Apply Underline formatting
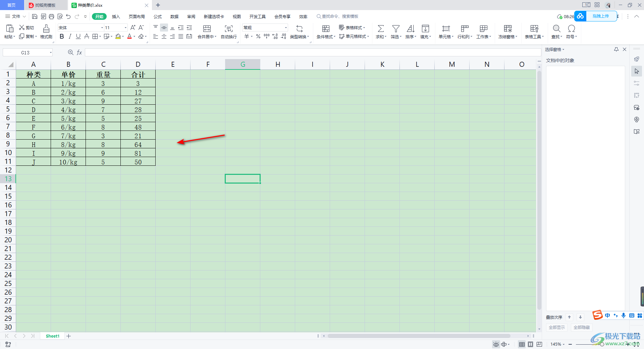Viewport: 644px width, 349px height. pos(78,36)
